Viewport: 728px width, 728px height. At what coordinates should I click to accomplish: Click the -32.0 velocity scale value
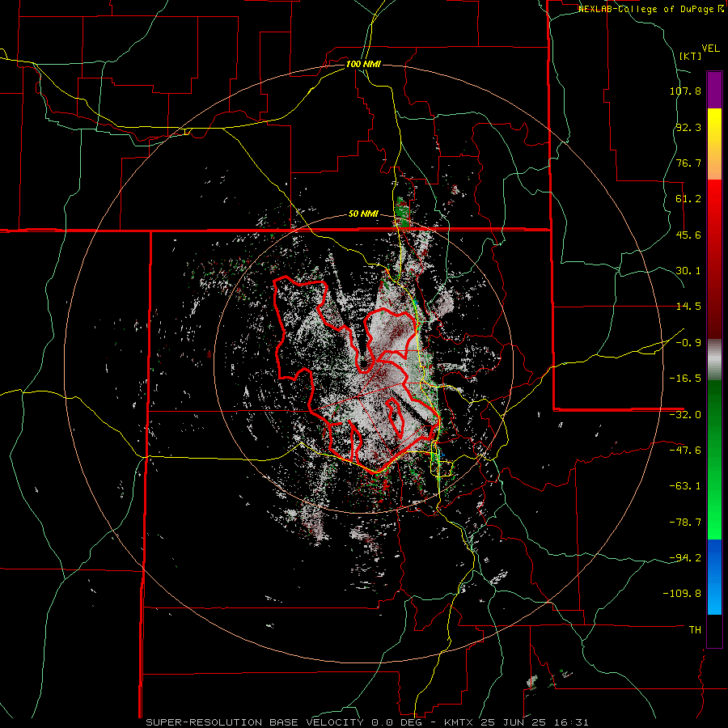click(685, 415)
